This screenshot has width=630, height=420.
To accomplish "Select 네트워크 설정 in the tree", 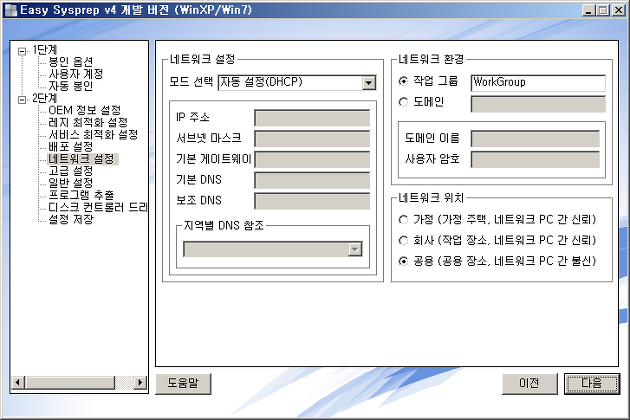I will coord(82,159).
